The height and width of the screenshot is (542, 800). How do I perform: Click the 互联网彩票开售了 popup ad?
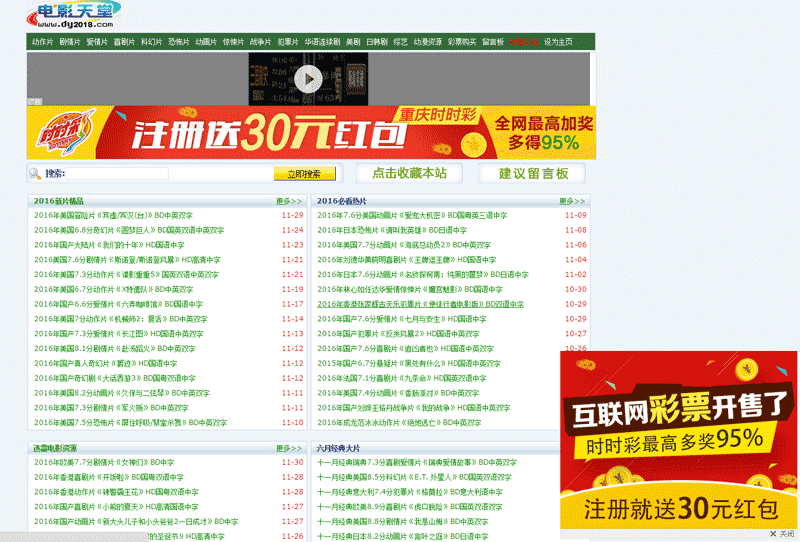pos(679,440)
